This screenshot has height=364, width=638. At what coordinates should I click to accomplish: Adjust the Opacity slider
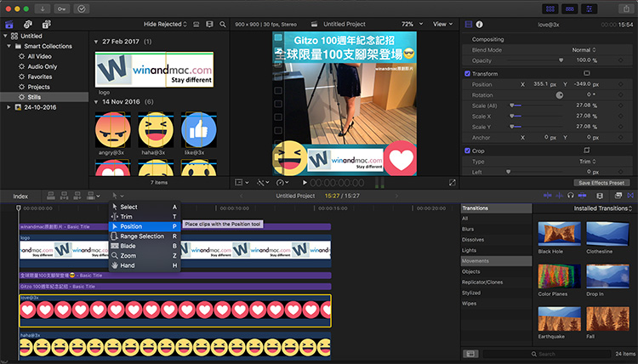[x=561, y=61]
